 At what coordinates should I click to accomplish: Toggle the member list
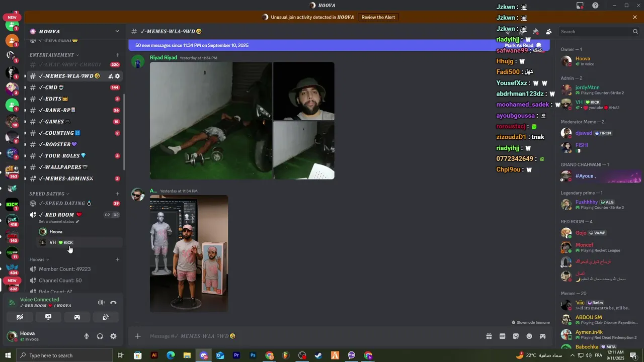click(548, 31)
